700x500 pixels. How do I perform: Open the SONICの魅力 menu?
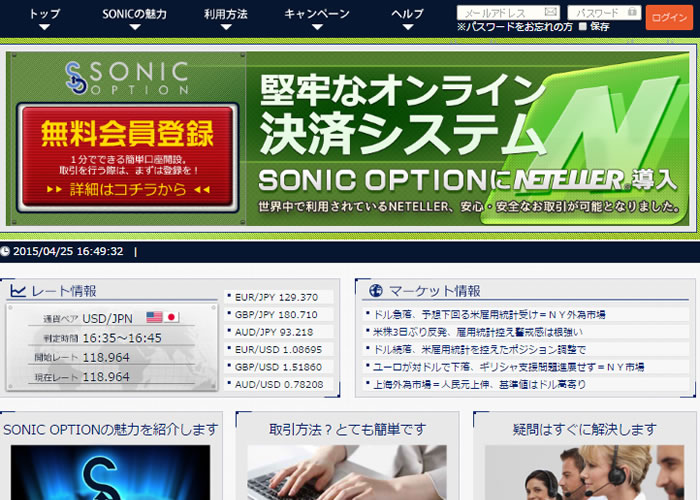pos(134,14)
